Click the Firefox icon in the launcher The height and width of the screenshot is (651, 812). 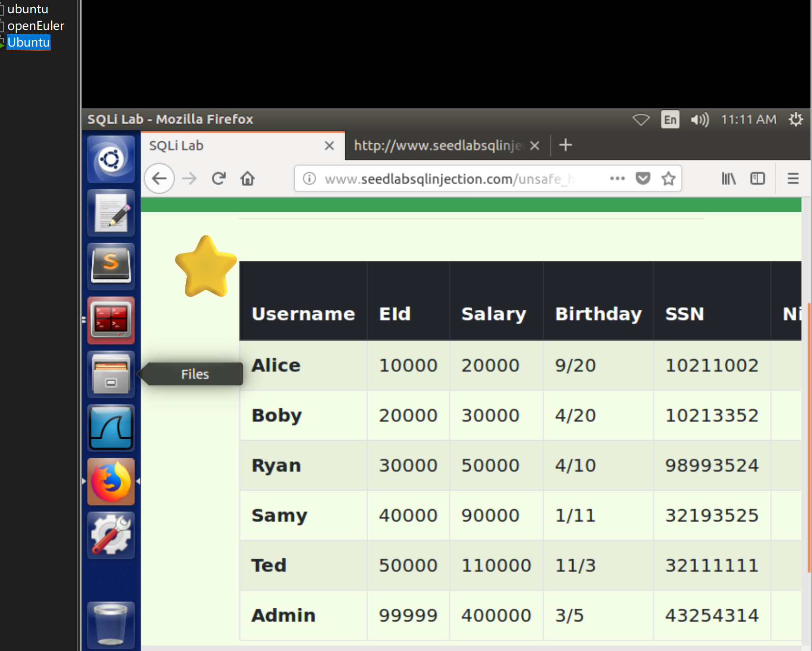point(111,481)
